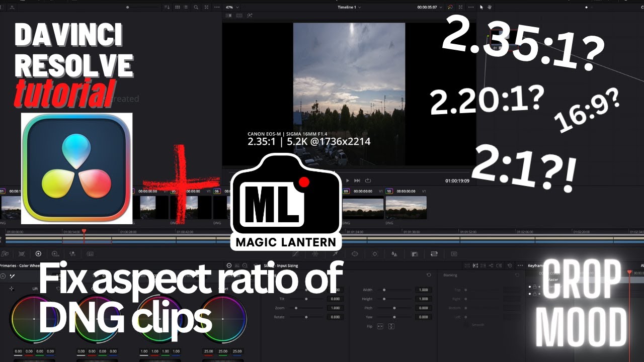This screenshot has height=362, width=644.
Task: Click the Yaw slider handle
Action: 394,317
